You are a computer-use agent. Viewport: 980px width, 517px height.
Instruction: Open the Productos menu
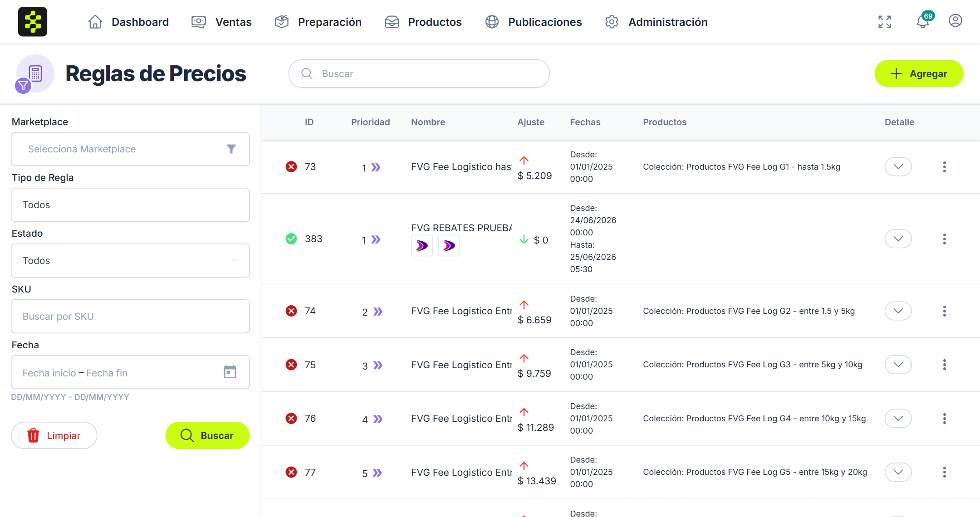point(423,22)
